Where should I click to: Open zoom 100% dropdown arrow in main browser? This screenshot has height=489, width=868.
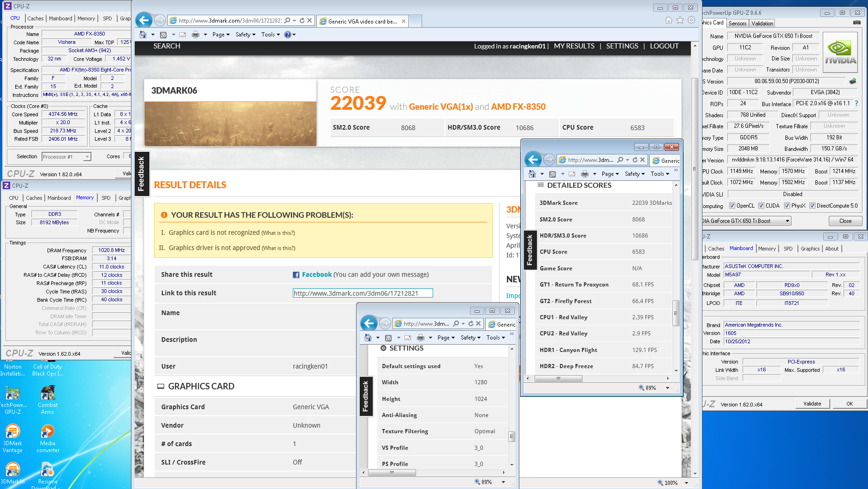[686, 483]
